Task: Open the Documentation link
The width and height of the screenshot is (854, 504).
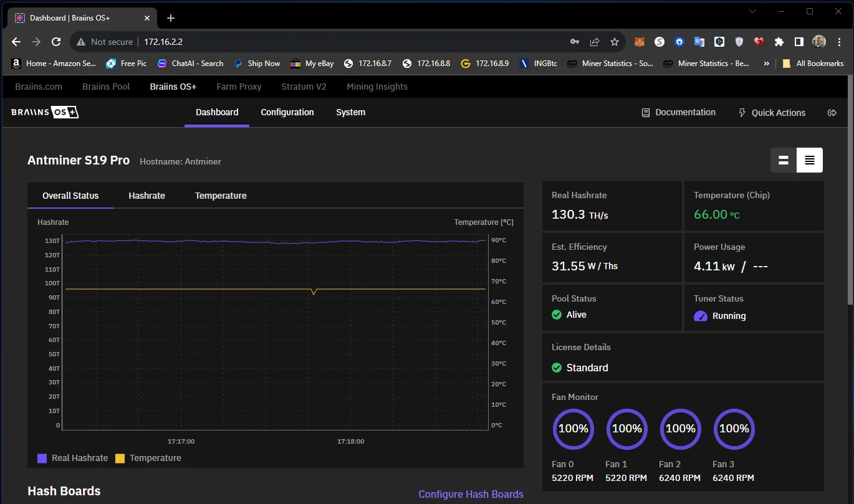Action: point(679,112)
